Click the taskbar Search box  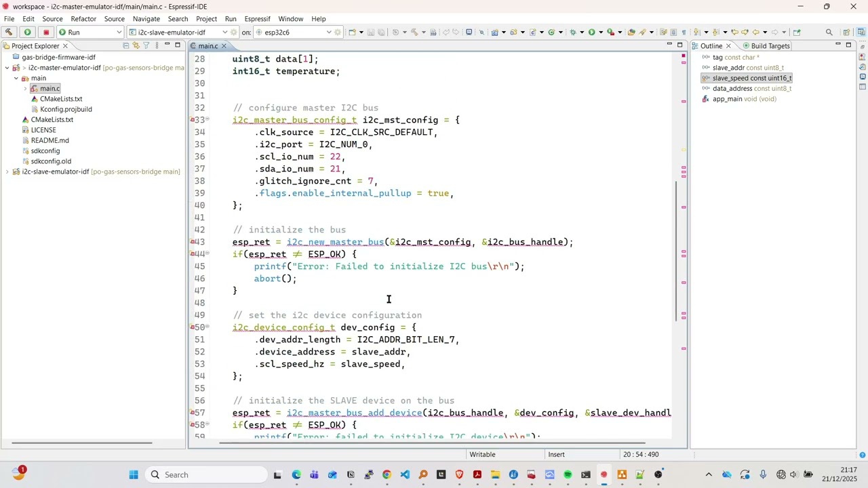click(x=206, y=474)
